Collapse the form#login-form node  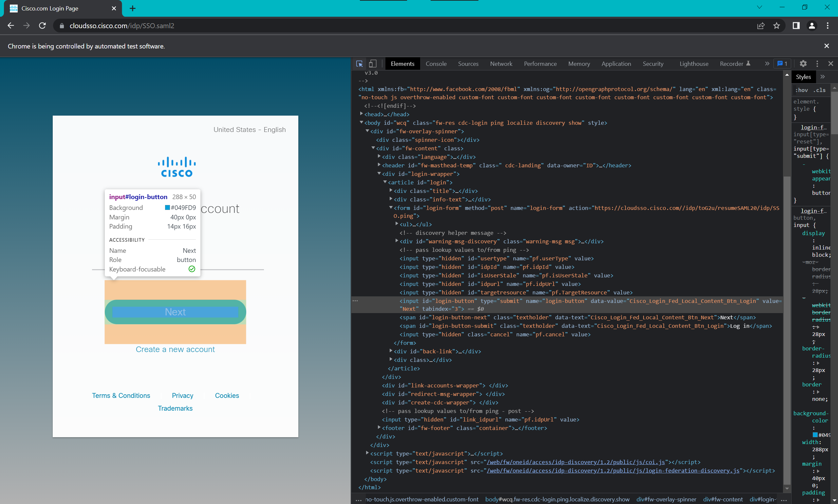tap(391, 208)
